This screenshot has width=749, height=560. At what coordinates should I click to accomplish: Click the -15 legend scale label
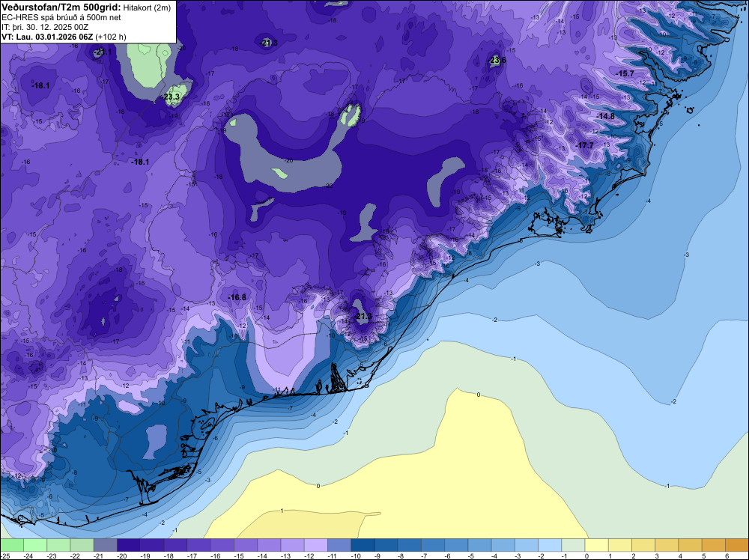tap(238, 556)
